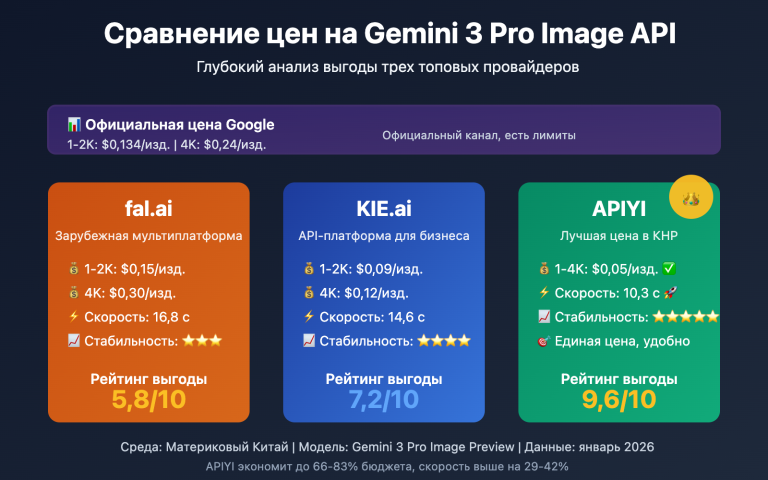768x480 pixels.
Task: Click Рейтинг выгоды label on the APIYI card
Action: click(x=619, y=379)
